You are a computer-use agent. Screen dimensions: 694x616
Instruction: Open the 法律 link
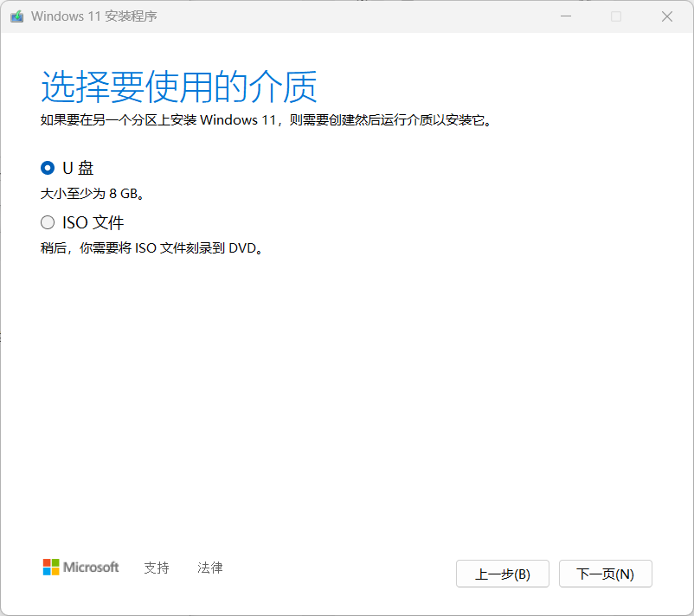[209, 568]
